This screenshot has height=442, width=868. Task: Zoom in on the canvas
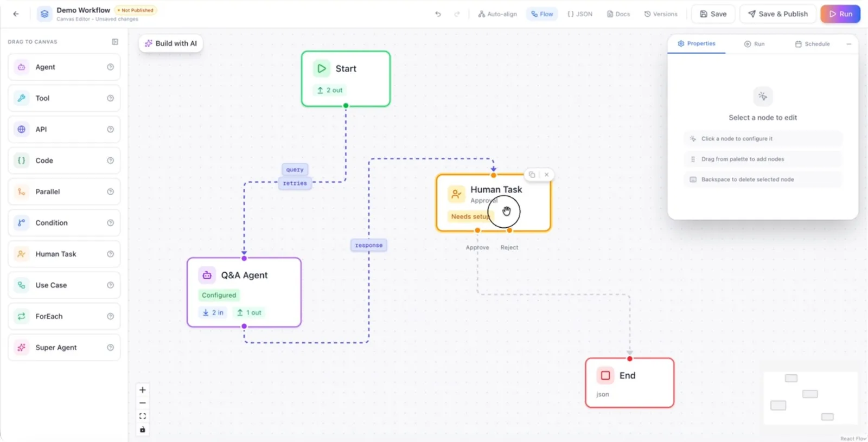click(143, 390)
